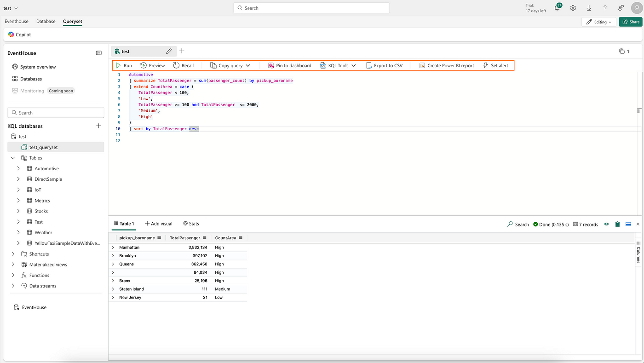Open TotalPassenger column menu
Viewport: 644px width, 363px height.
click(204, 238)
